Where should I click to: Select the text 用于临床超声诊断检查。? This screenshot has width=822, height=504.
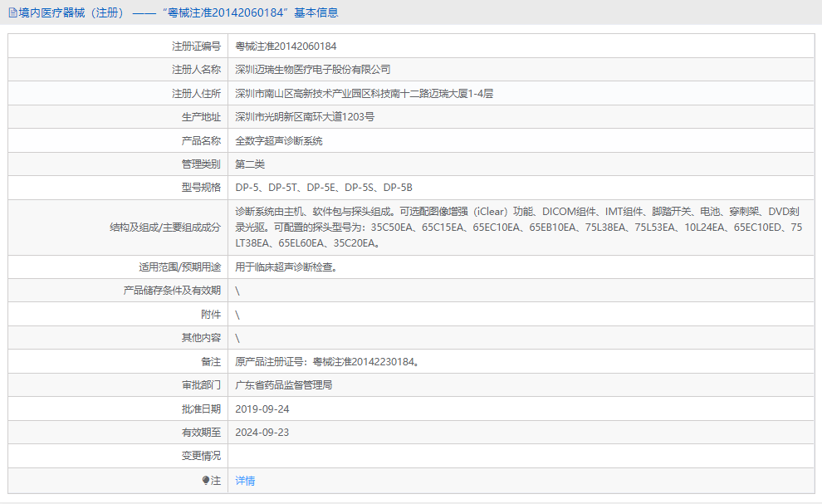click(286, 267)
